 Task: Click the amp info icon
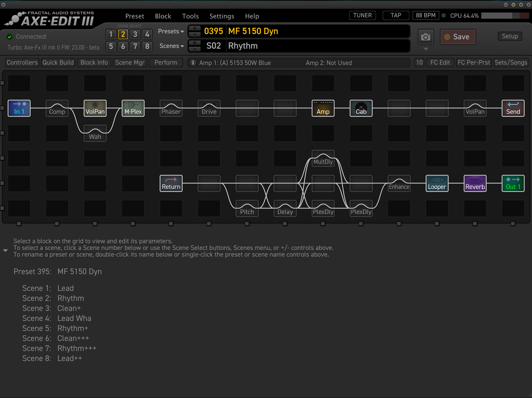[193, 63]
